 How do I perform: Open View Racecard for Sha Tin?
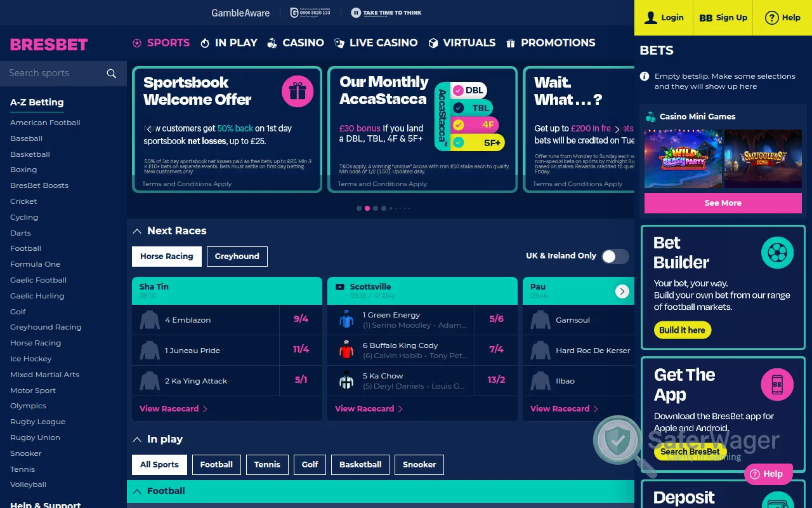coord(169,408)
